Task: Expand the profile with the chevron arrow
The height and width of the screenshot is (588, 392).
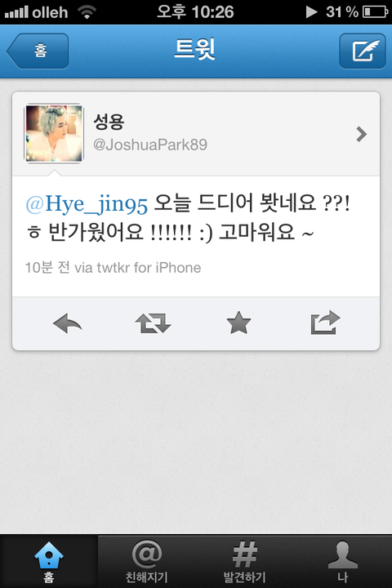Action: [361, 134]
